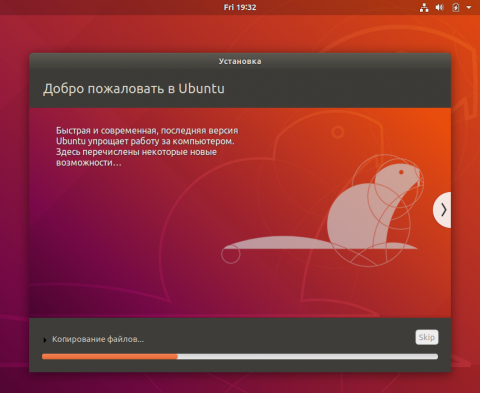The image size is (480, 393).
Task: Expand the installation details triangle
Action: 44,340
